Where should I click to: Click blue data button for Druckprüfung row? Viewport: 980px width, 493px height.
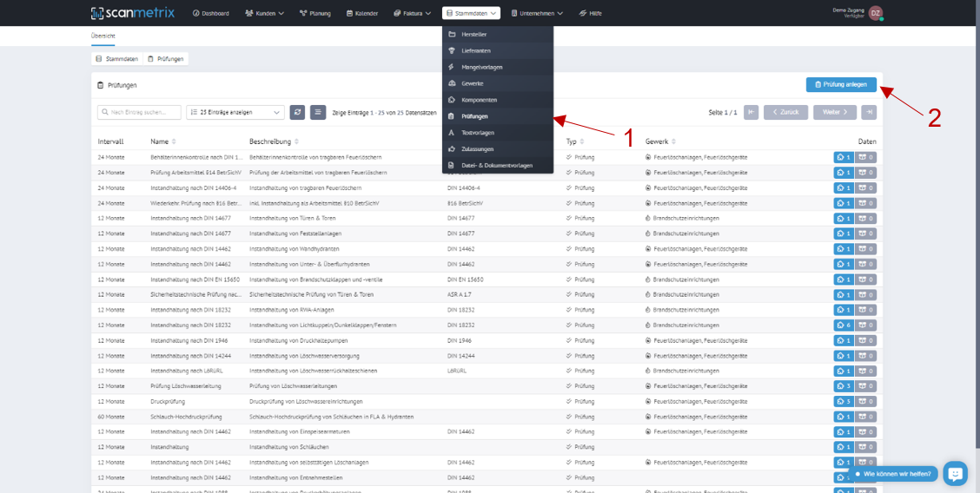coord(844,401)
